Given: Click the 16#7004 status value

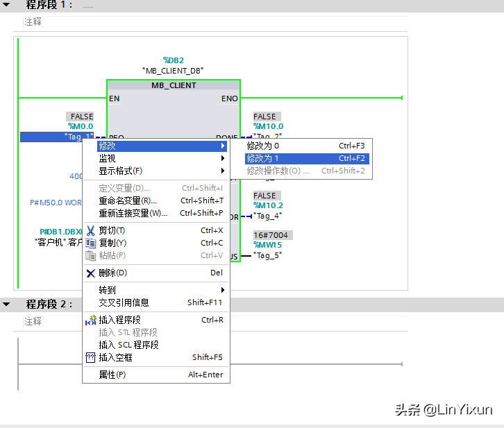Looking at the screenshot, I should (x=273, y=235).
